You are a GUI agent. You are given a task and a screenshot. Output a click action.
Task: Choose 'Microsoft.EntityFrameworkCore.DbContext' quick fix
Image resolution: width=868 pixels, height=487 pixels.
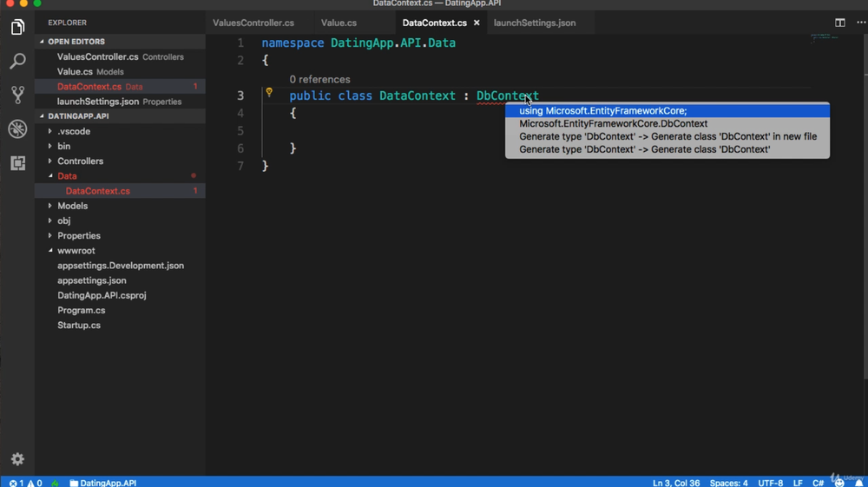[x=667, y=123]
